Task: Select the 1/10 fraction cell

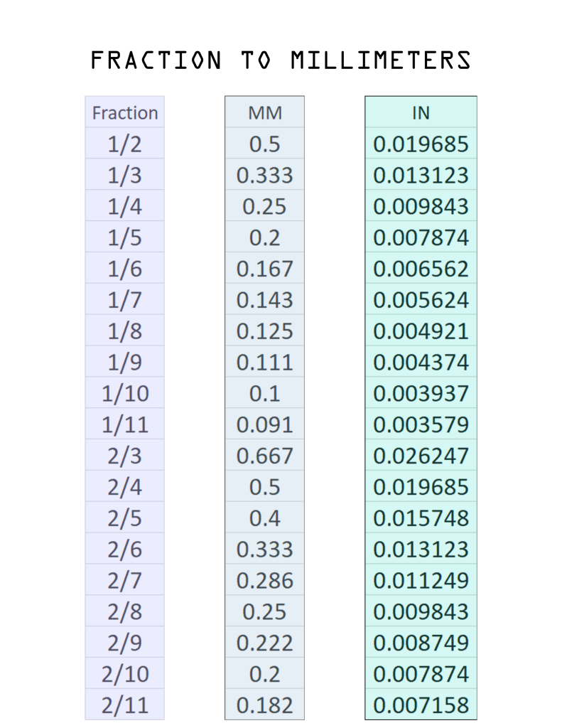Action: (125, 392)
